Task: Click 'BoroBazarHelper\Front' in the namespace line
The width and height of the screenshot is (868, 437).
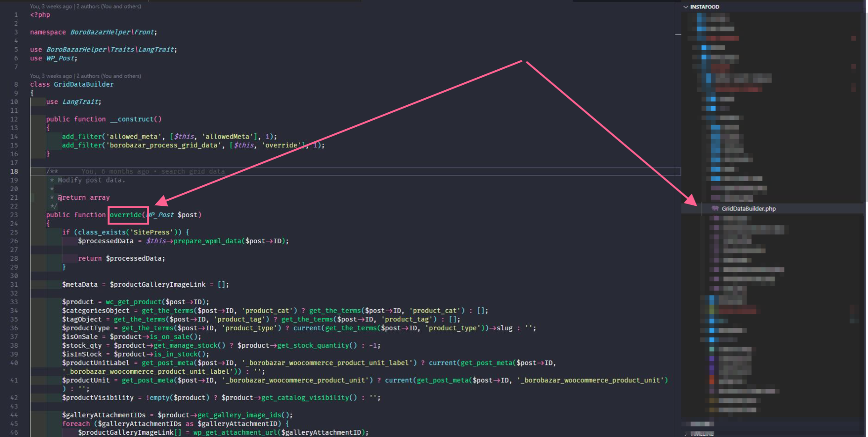Action: 112,32
